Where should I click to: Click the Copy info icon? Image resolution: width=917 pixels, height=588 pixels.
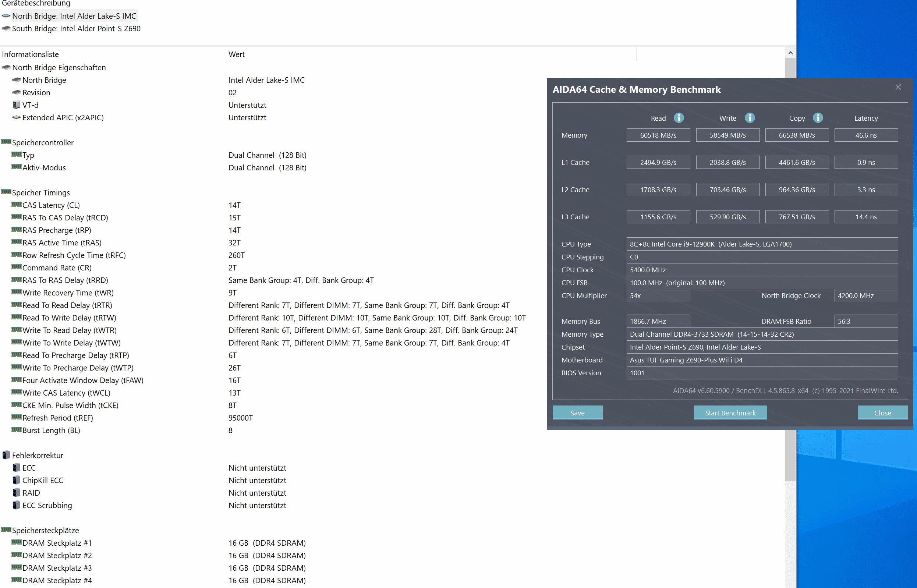[x=818, y=118]
